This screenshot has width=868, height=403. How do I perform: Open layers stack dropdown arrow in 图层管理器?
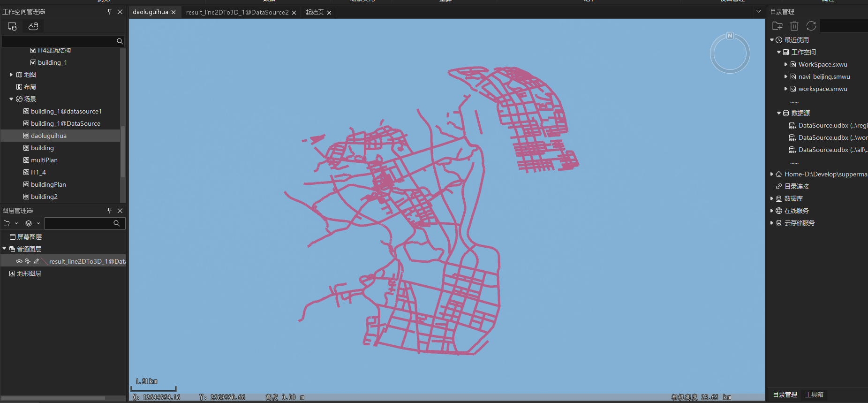pos(38,223)
